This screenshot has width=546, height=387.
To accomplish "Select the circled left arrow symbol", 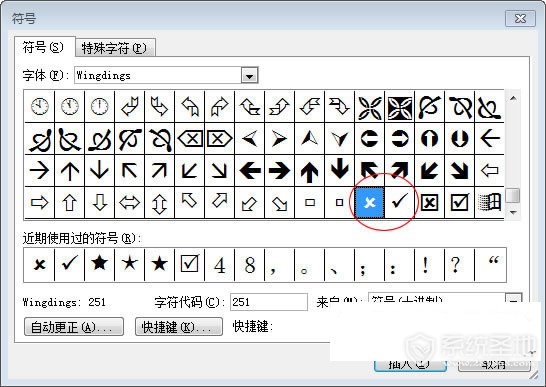I will [x=369, y=139].
